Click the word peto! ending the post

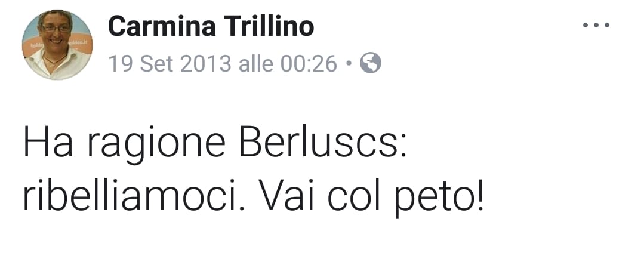[440, 198]
